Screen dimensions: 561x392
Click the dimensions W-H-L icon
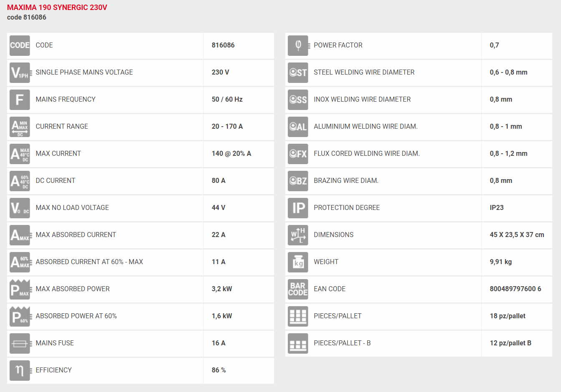[298, 235]
